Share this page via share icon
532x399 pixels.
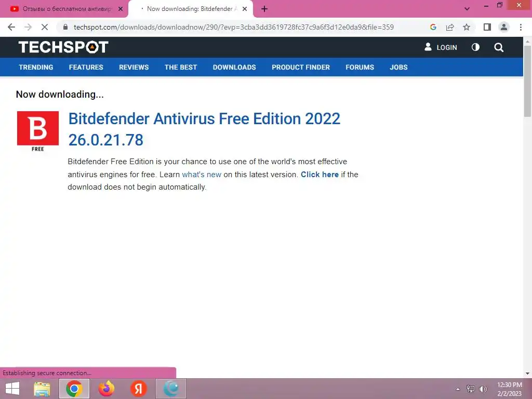pyautogui.click(x=450, y=27)
